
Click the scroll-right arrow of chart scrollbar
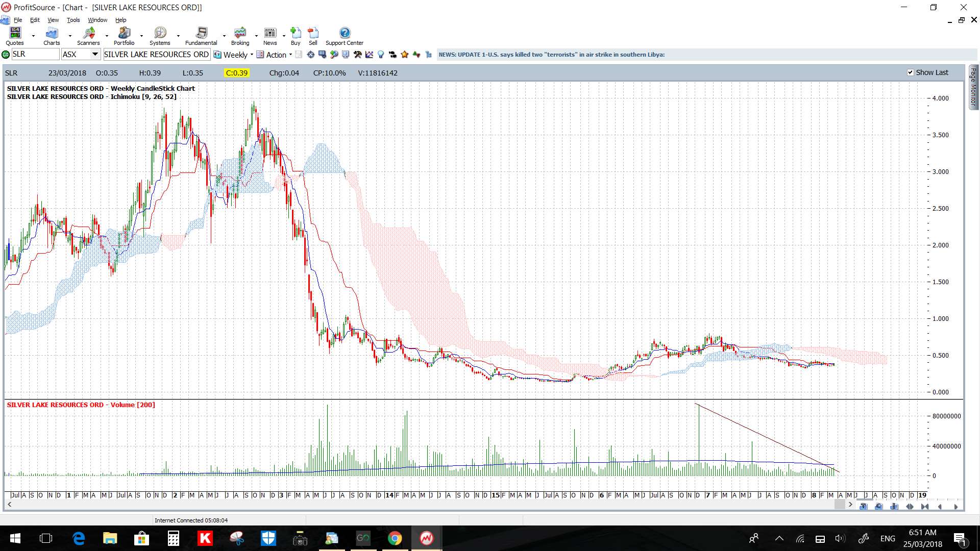(x=850, y=505)
